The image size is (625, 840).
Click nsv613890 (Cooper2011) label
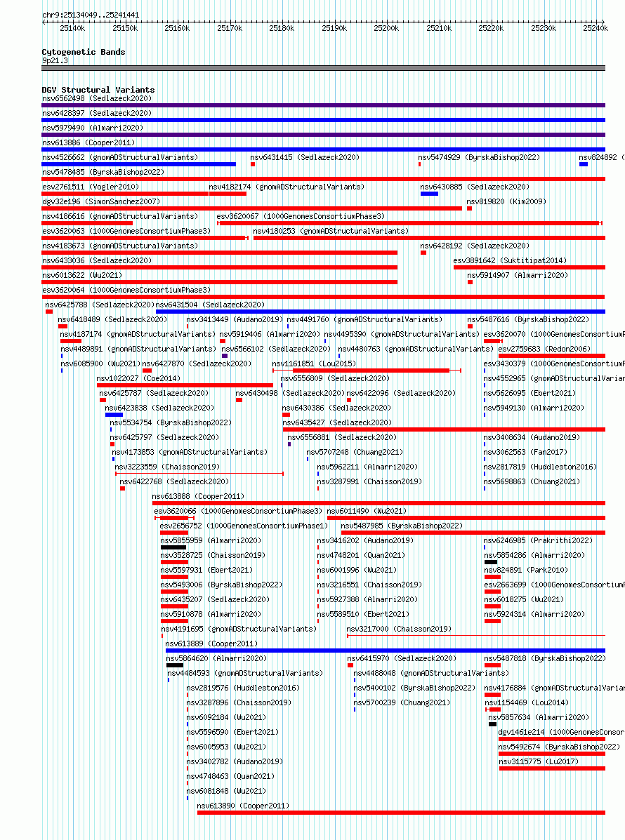(244, 806)
